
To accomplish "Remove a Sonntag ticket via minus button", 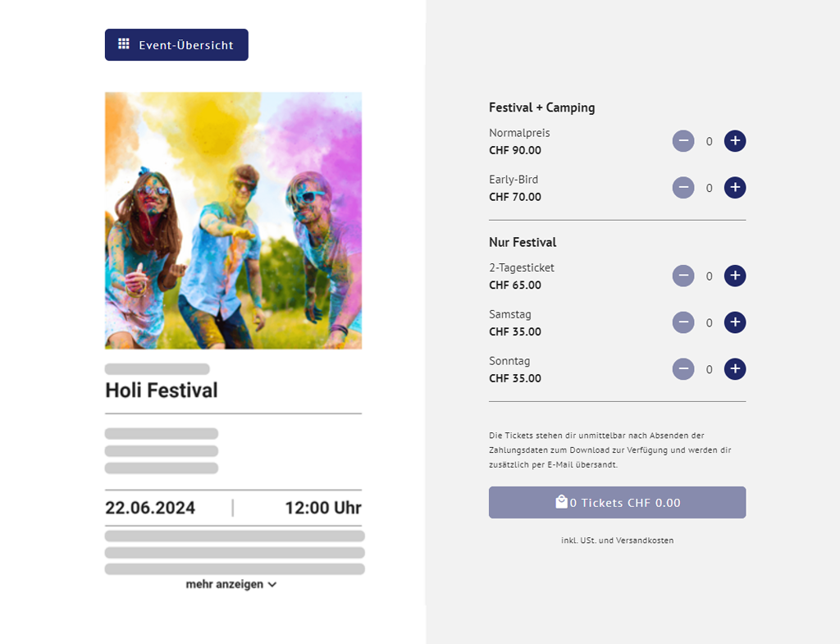I will click(x=683, y=369).
